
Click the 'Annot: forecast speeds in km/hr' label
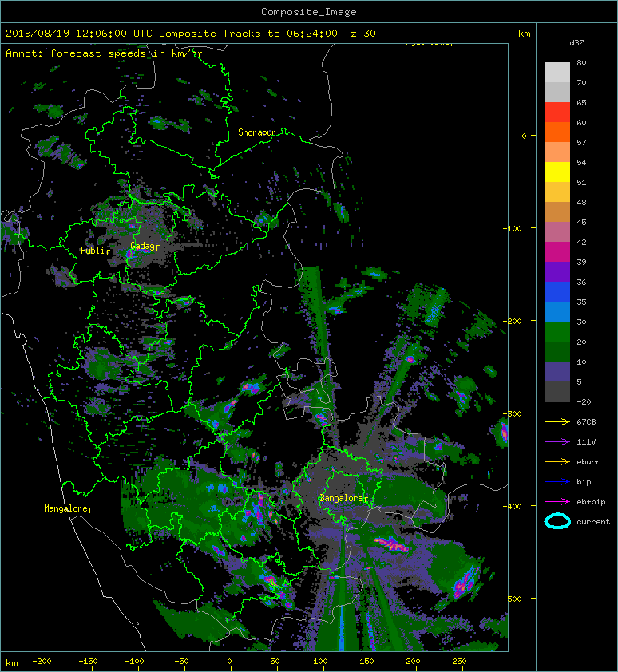105,53
